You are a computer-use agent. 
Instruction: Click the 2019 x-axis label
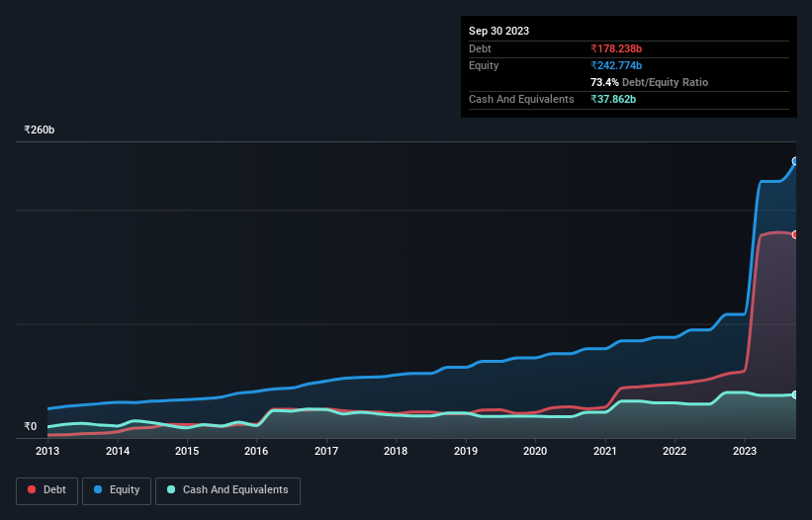point(466,451)
